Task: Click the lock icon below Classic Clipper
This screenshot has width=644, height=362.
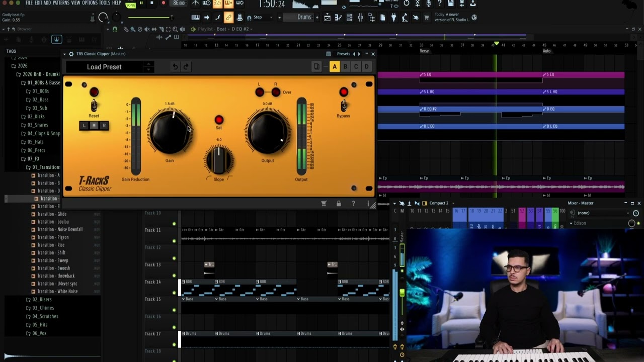Action: pos(339,204)
